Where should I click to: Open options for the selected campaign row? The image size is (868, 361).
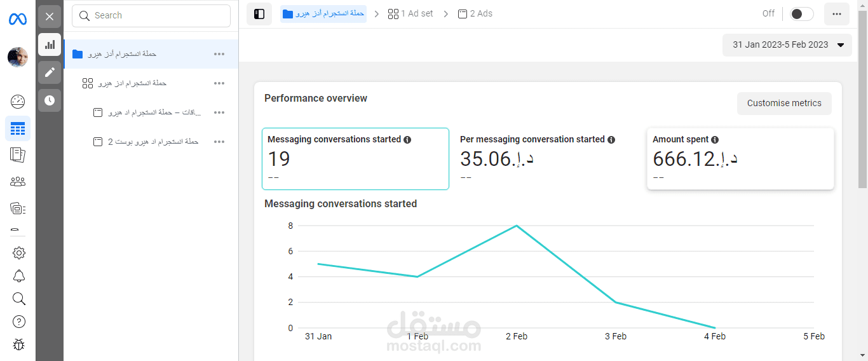pos(219,54)
